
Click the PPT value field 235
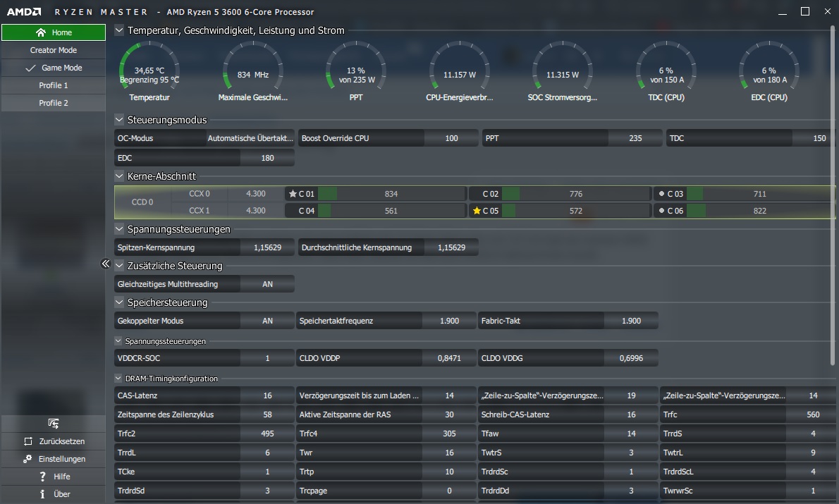pyautogui.click(x=635, y=138)
